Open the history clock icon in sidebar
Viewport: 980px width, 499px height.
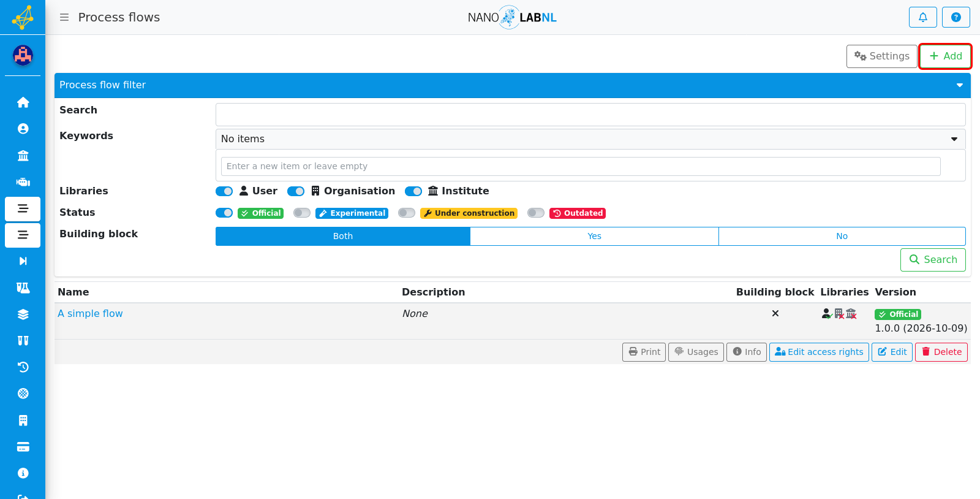point(23,367)
